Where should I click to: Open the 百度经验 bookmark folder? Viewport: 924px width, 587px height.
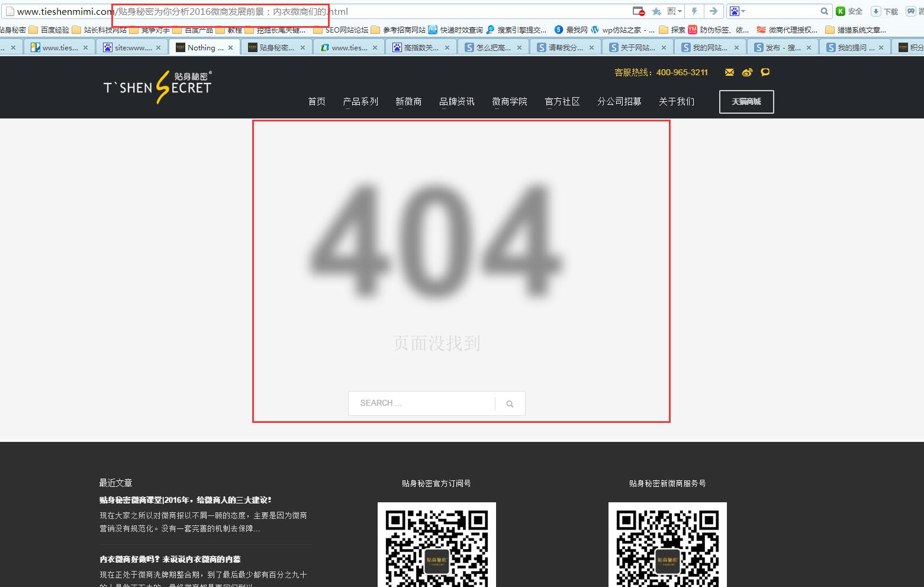click(50, 30)
